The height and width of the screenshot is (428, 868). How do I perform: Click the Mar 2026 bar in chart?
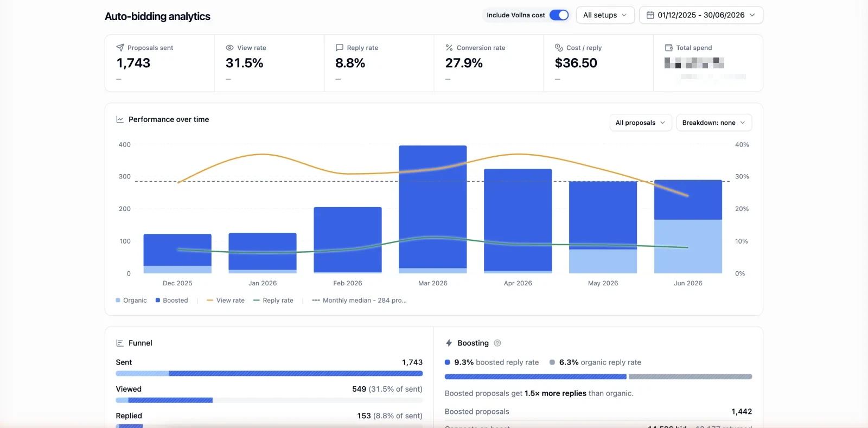tap(433, 209)
